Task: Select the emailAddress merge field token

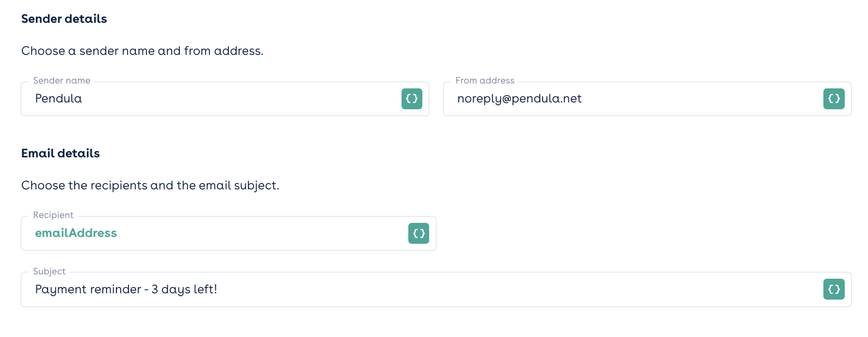Action: (x=76, y=233)
